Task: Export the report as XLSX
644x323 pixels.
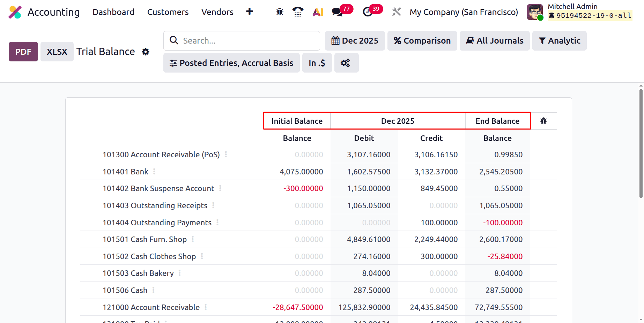Action: pyautogui.click(x=57, y=52)
